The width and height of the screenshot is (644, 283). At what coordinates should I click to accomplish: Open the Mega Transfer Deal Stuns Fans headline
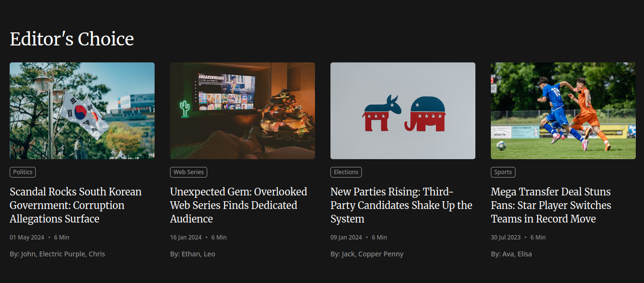point(551,205)
